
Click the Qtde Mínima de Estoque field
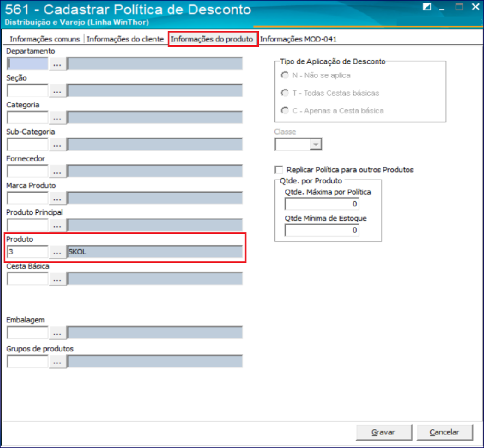[x=322, y=231]
